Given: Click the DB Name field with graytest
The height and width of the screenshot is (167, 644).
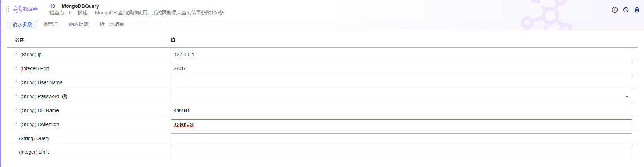Looking at the screenshot, I should (401, 110).
